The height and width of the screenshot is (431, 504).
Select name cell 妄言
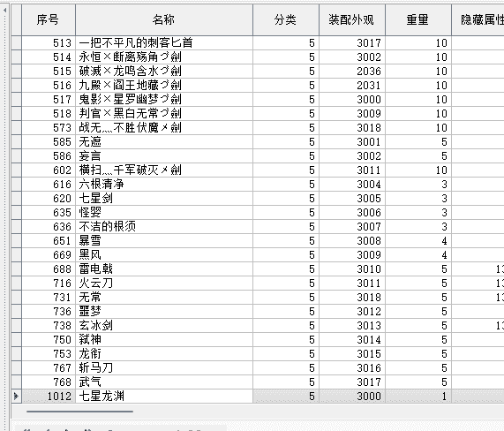point(164,156)
